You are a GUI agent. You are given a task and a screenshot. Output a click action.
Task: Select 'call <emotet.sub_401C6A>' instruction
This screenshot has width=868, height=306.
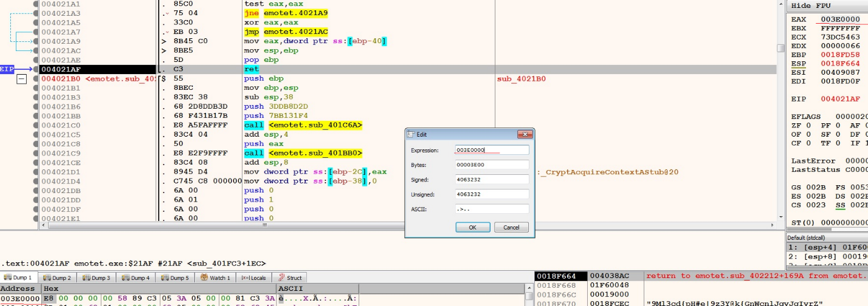coord(303,125)
